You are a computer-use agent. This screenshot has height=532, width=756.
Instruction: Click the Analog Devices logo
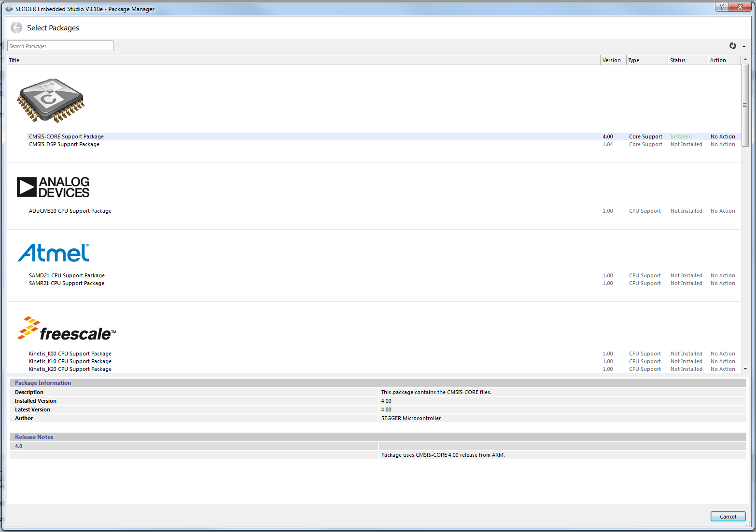click(53, 187)
